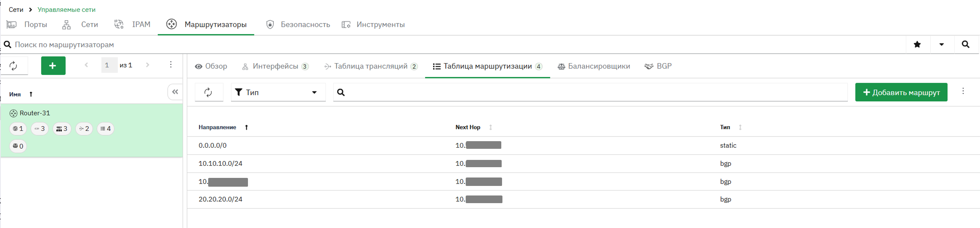
Task: Click the Сети breadcrumb item
Action: (16, 10)
